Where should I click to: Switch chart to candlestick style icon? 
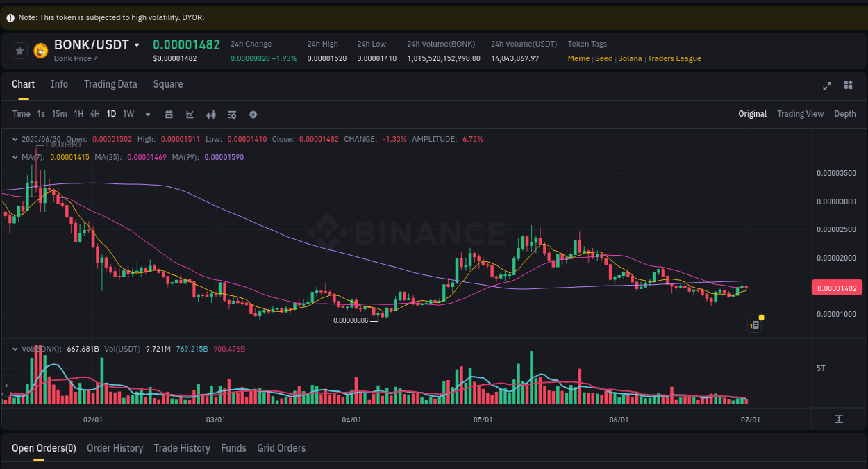pos(211,114)
